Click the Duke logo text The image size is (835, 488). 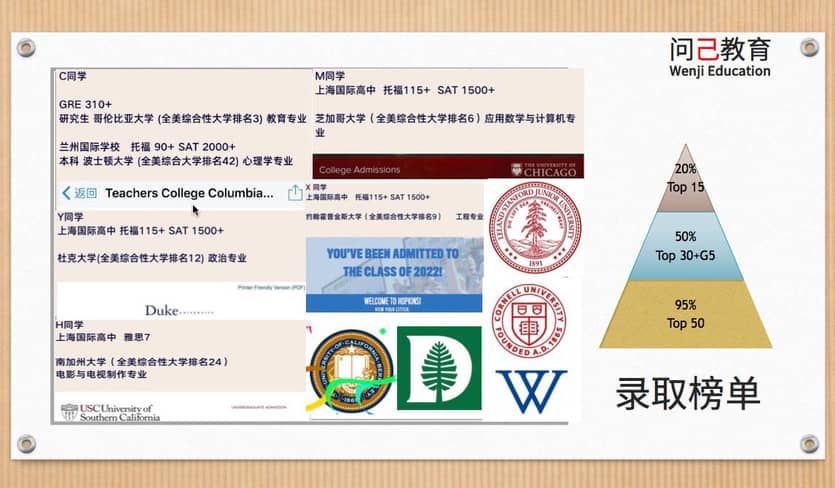[x=179, y=311]
